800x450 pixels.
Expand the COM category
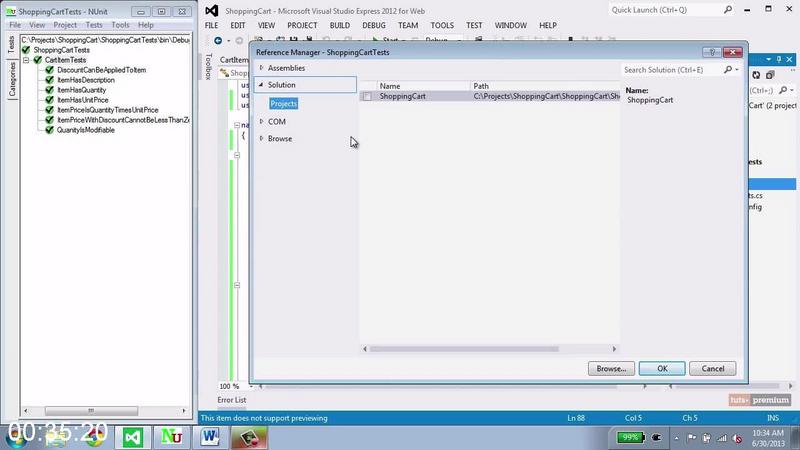(262, 121)
